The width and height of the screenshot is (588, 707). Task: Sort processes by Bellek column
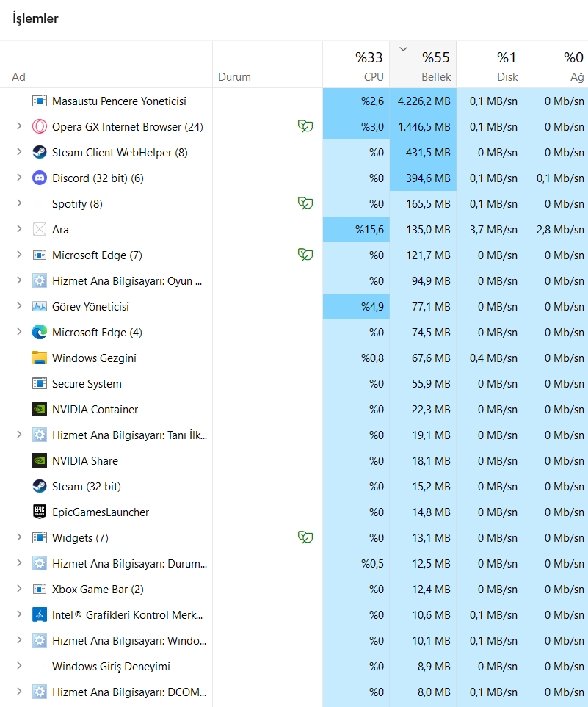(x=423, y=66)
